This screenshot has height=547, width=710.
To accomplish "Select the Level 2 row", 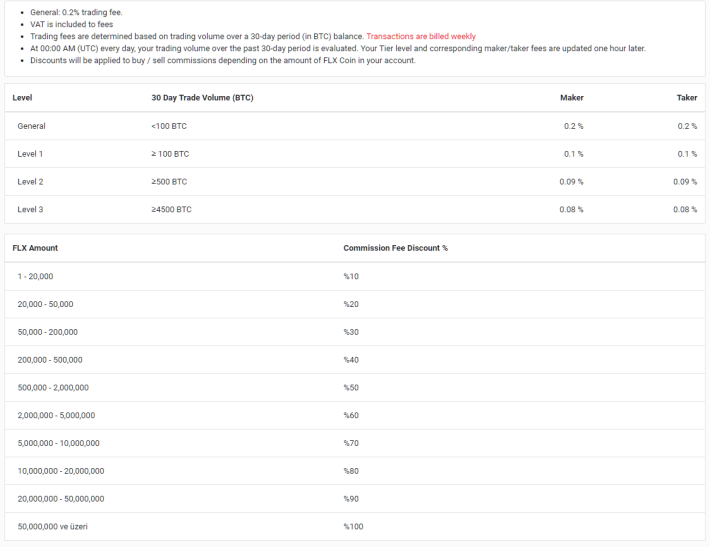I will (x=355, y=182).
